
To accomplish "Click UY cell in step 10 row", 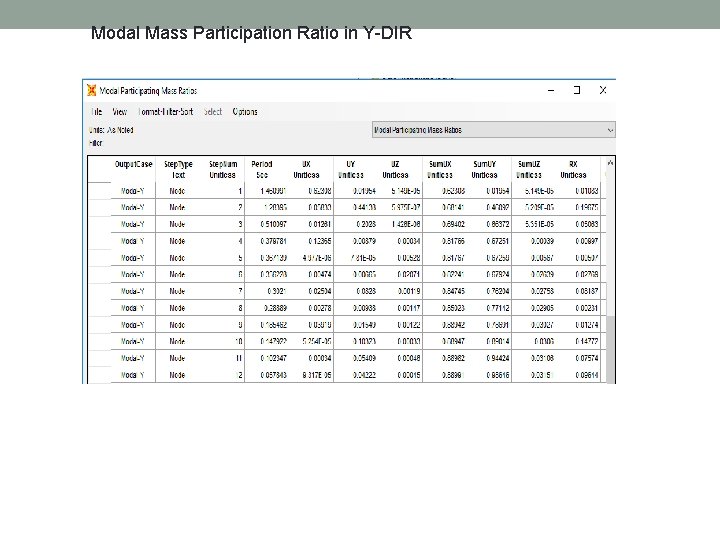I will pyautogui.click(x=356, y=342).
